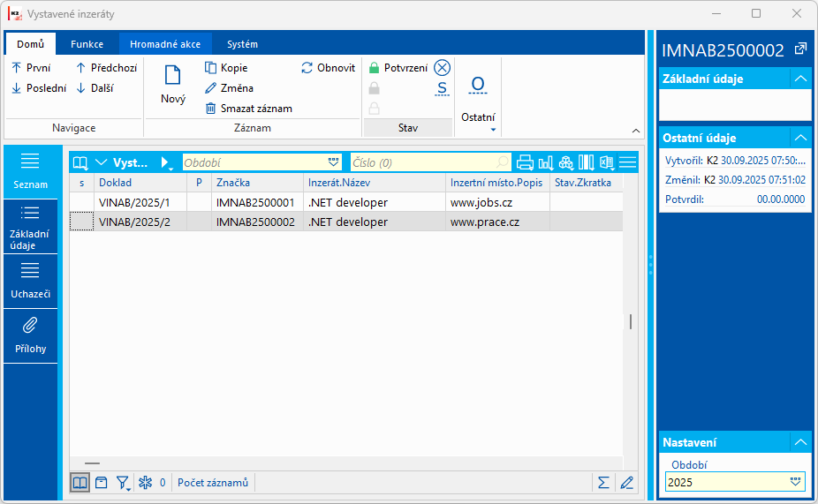Switch to the Domů tab

(30, 44)
